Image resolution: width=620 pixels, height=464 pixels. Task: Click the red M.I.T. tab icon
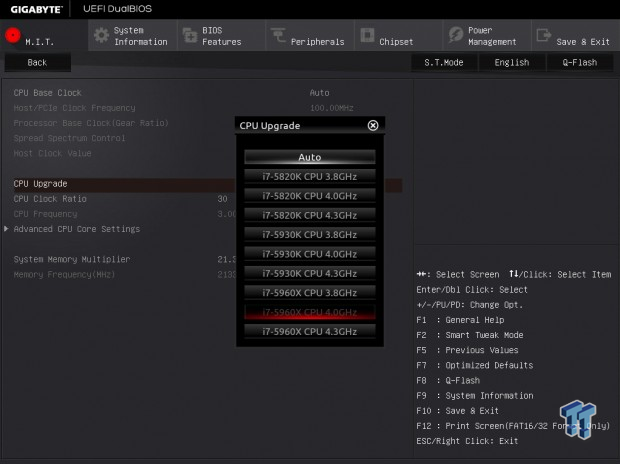coord(13,35)
